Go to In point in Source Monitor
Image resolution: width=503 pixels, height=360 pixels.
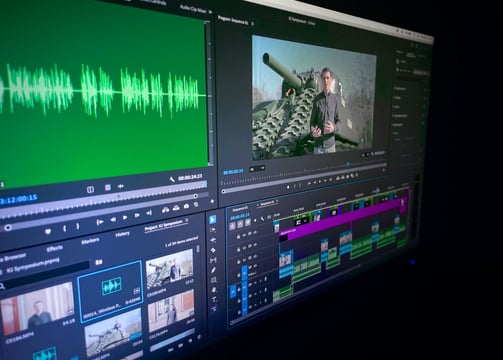99,222
